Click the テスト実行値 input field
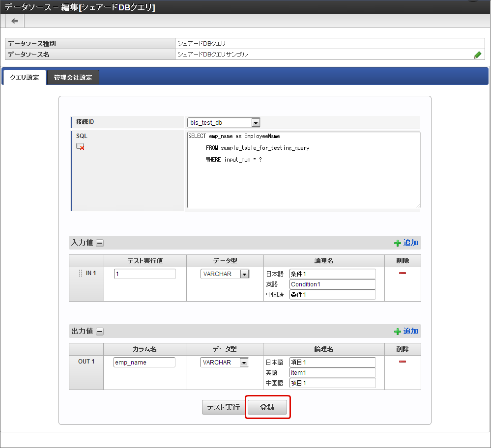Screen dimensions: 491x448 coord(144,274)
